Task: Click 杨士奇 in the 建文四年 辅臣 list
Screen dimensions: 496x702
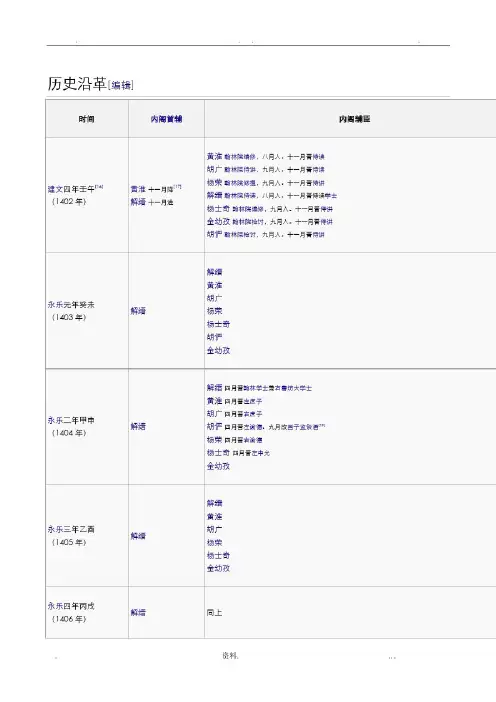Action: 218,209
